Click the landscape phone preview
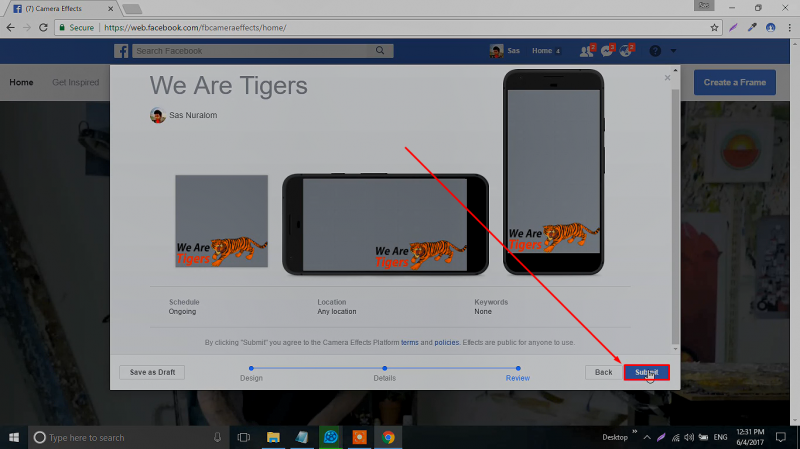 pyautogui.click(x=385, y=224)
